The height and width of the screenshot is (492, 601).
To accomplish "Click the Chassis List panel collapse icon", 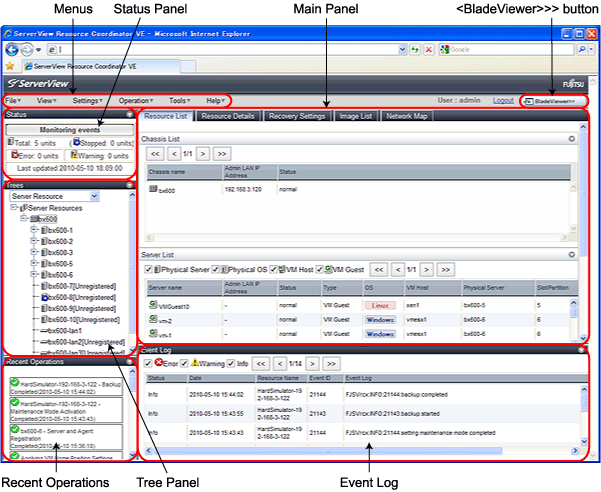I will pos(571,138).
